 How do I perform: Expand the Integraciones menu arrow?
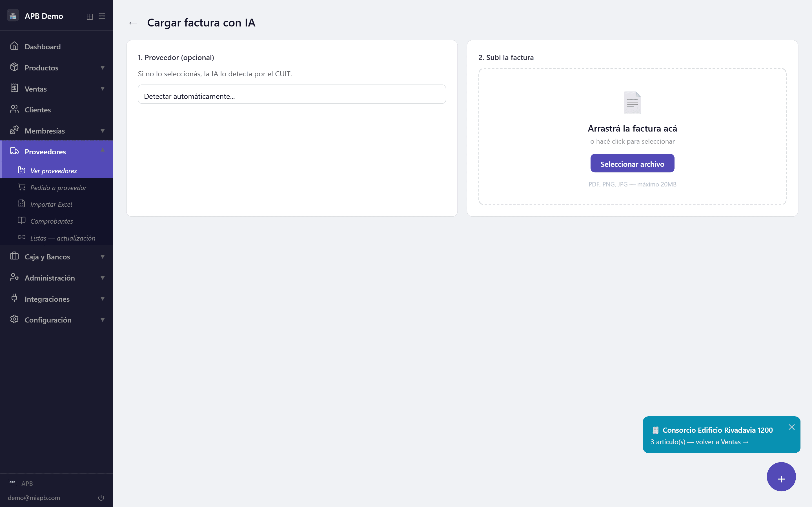(103, 299)
